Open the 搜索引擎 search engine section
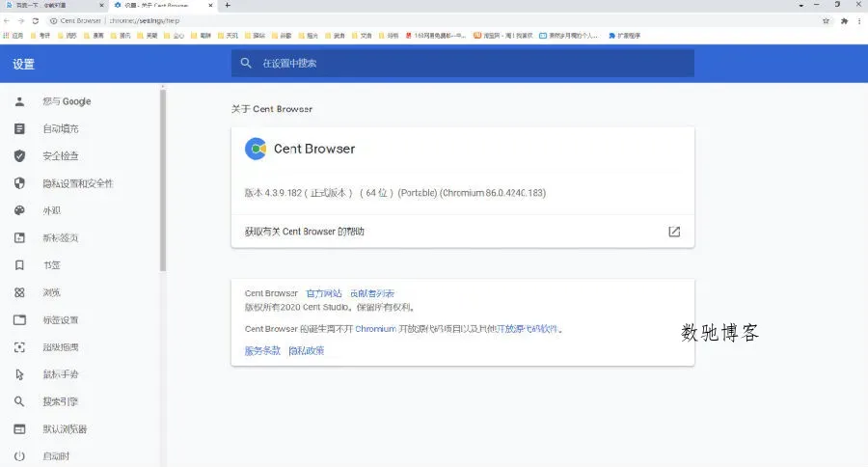 pos(61,401)
